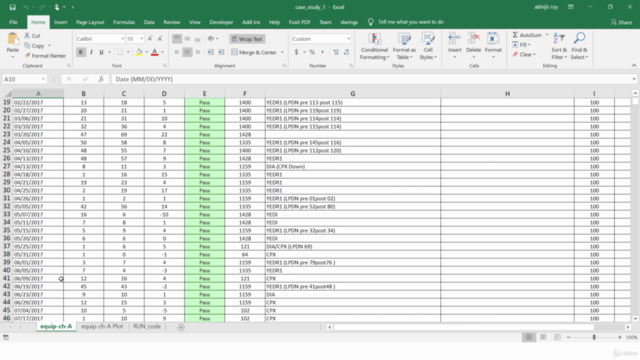Open AutoSum dropdown arrow
This screenshot has height=360, width=640.
[547, 35]
